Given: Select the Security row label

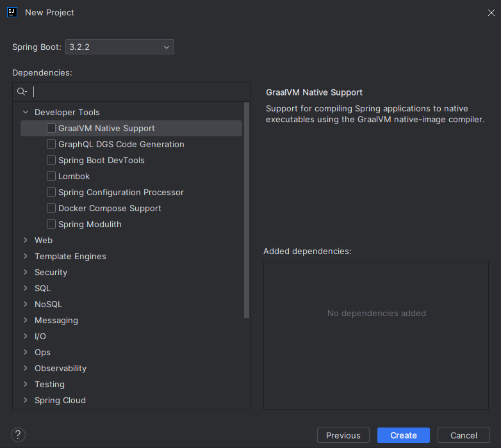Looking at the screenshot, I should click(51, 272).
